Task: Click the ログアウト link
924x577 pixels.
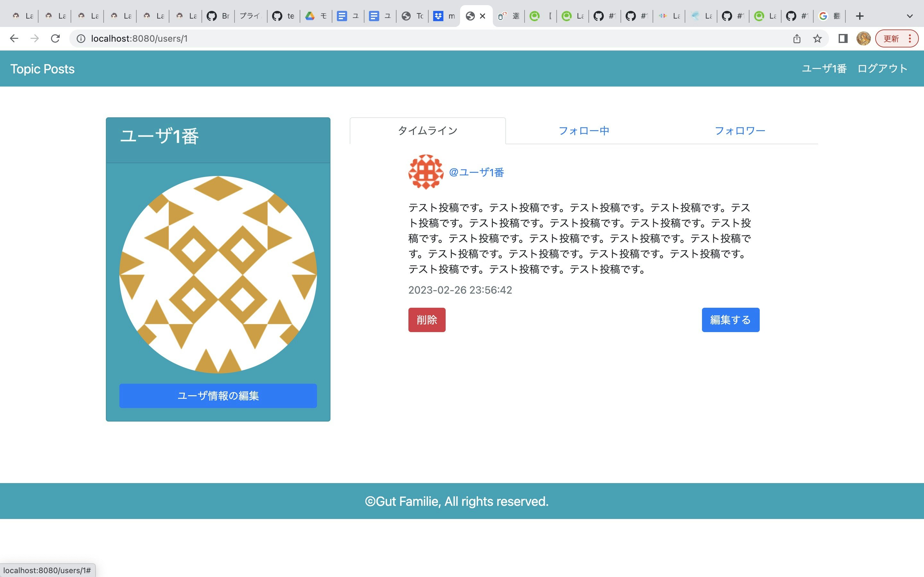Action: point(882,69)
